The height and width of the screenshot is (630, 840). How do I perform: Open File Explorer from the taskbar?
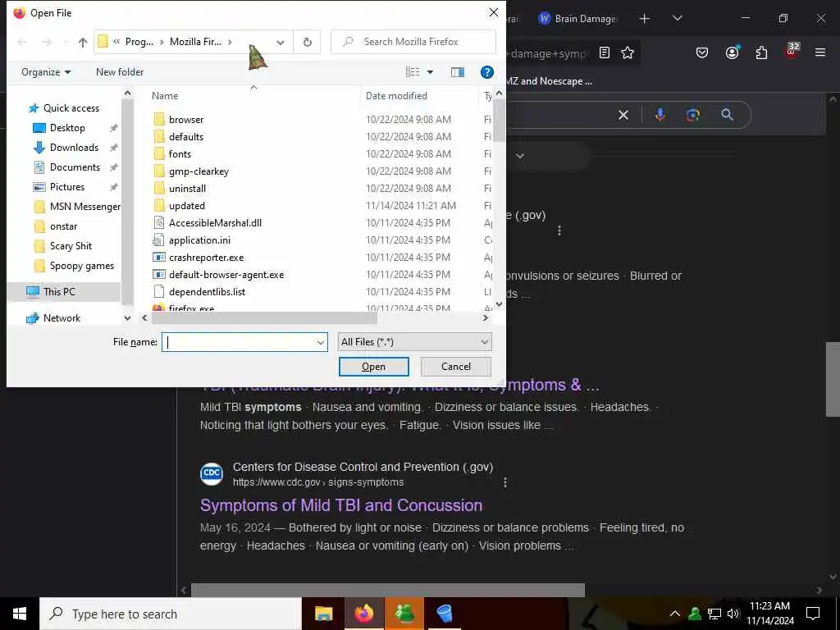tap(323, 614)
